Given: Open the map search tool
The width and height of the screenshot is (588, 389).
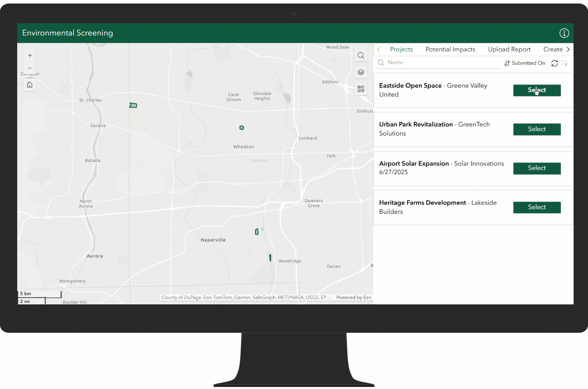Looking at the screenshot, I should 361,55.
